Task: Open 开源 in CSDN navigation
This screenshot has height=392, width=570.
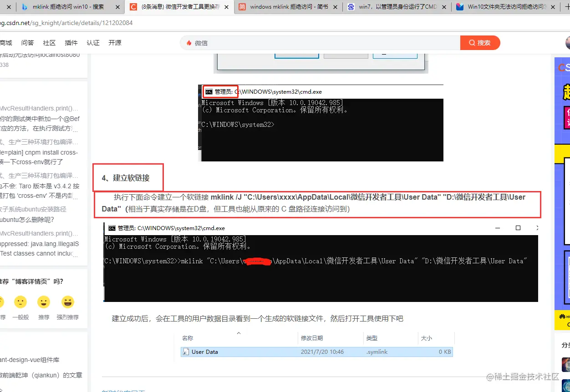Action: tap(115, 43)
